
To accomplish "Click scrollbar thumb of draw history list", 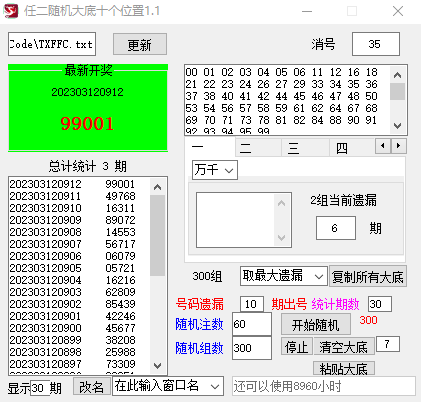I will (158, 235).
